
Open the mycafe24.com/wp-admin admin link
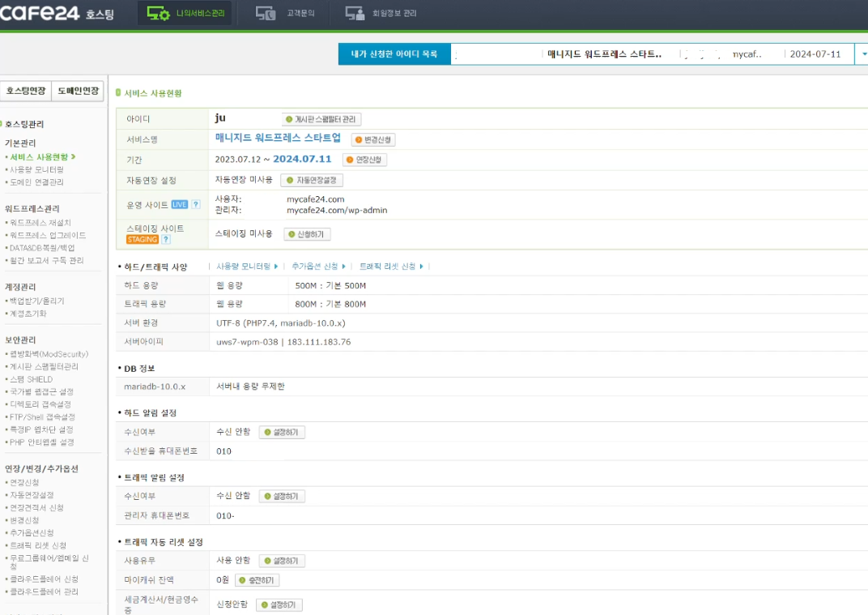coord(337,211)
